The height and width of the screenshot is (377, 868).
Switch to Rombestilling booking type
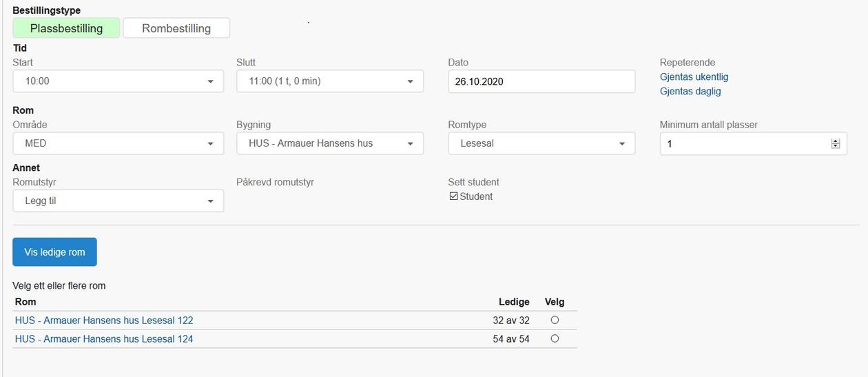point(176,28)
